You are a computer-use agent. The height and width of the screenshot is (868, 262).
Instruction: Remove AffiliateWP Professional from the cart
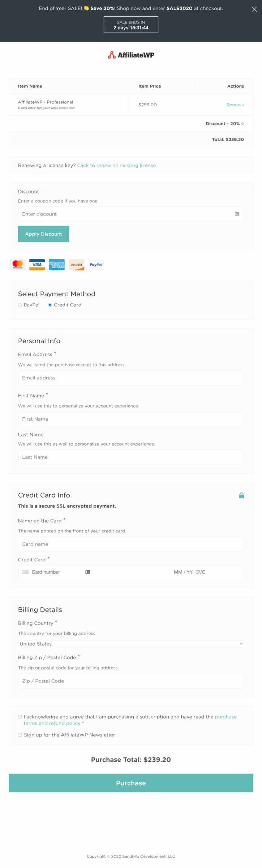(235, 105)
